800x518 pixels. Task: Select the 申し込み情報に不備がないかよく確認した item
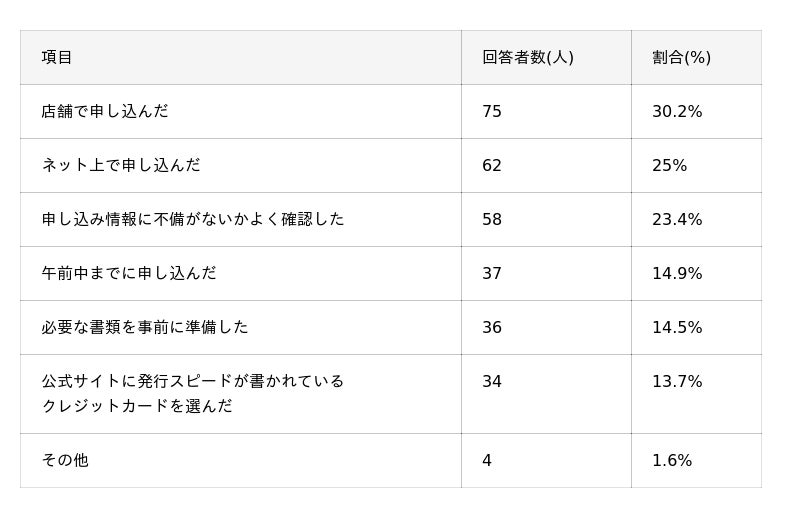193,219
